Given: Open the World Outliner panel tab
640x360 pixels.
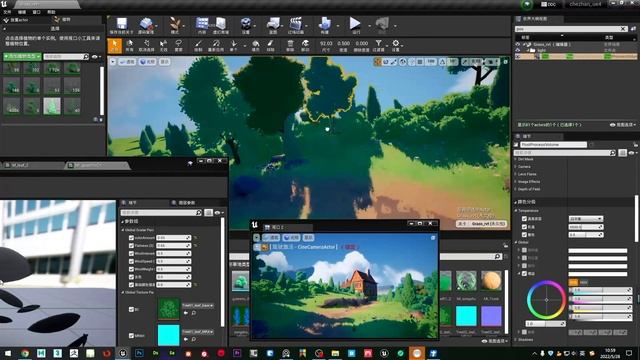Looking at the screenshot, I should point(538,19).
